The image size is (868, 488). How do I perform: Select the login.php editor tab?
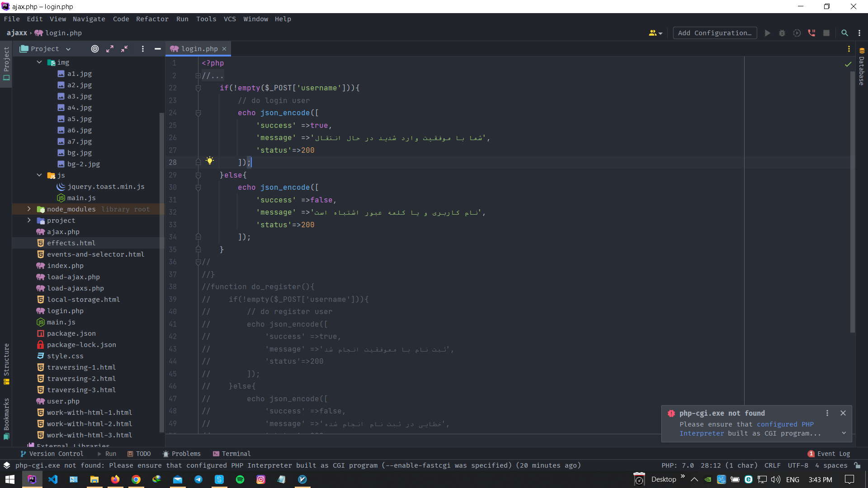[199, 49]
